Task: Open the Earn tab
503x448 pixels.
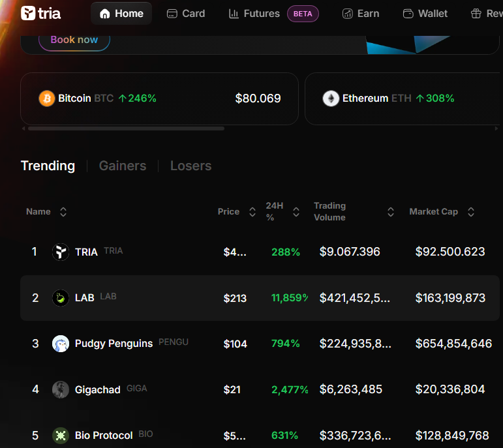Action: coord(361,14)
